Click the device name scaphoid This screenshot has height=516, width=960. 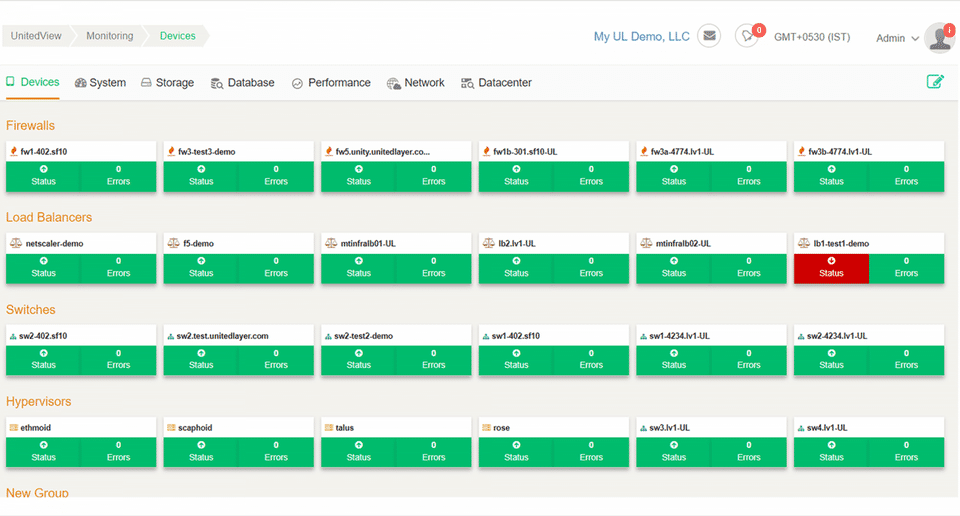(x=195, y=428)
